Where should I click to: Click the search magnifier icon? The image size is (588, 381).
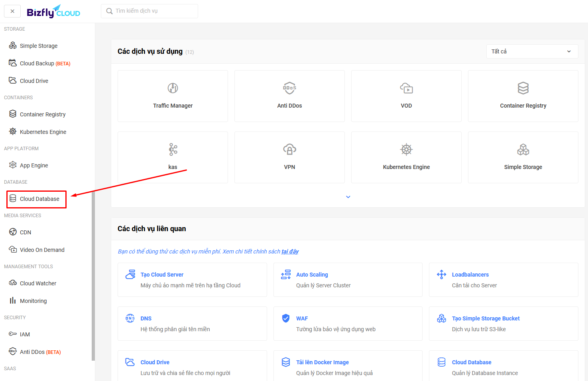[109, 11]
